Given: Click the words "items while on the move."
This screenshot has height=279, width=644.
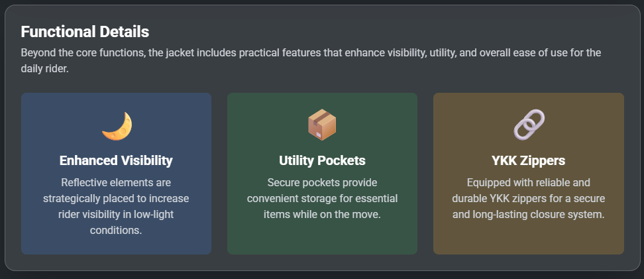Looking at the screenshot, I should pyautogui.click(x=322, y=215).
